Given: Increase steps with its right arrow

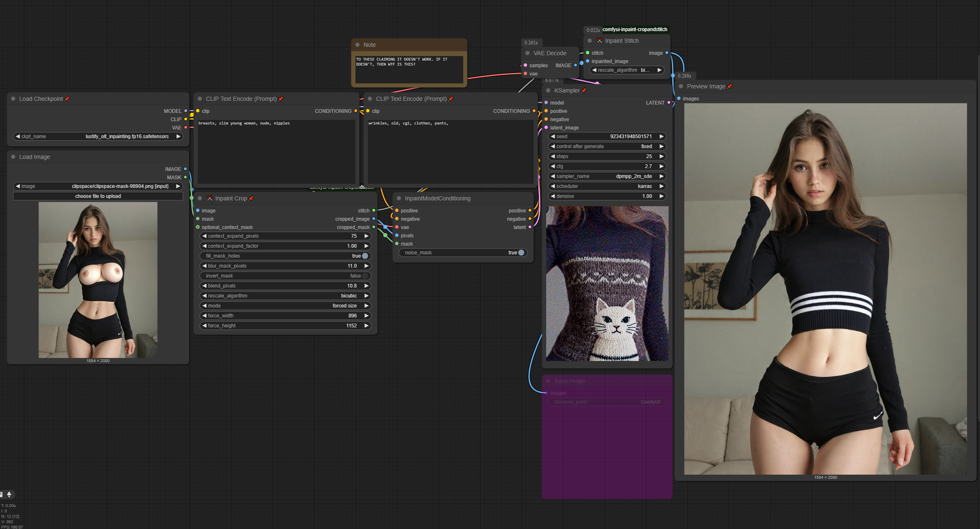Looking at the screenshot, I should pyautogui.click(x=661, y=156).
